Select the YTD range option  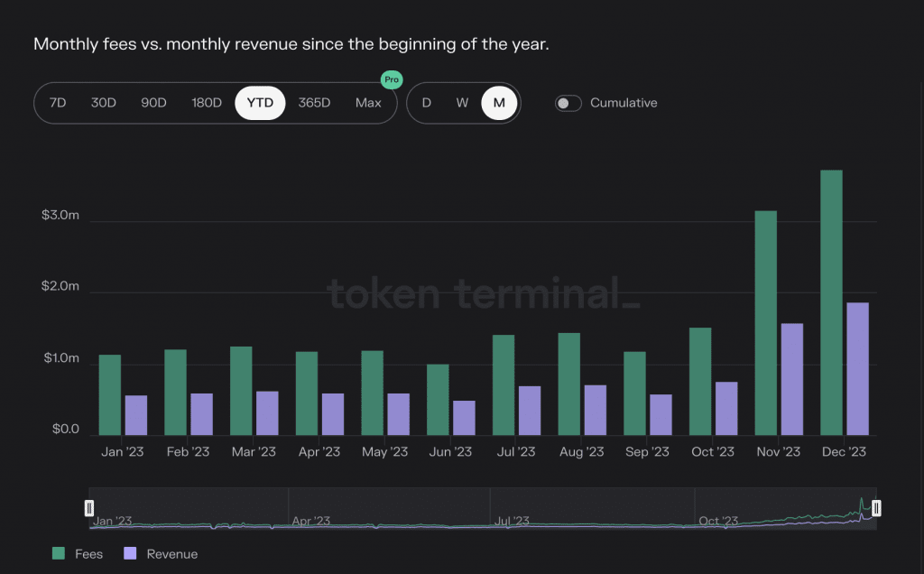pos(260,103)
